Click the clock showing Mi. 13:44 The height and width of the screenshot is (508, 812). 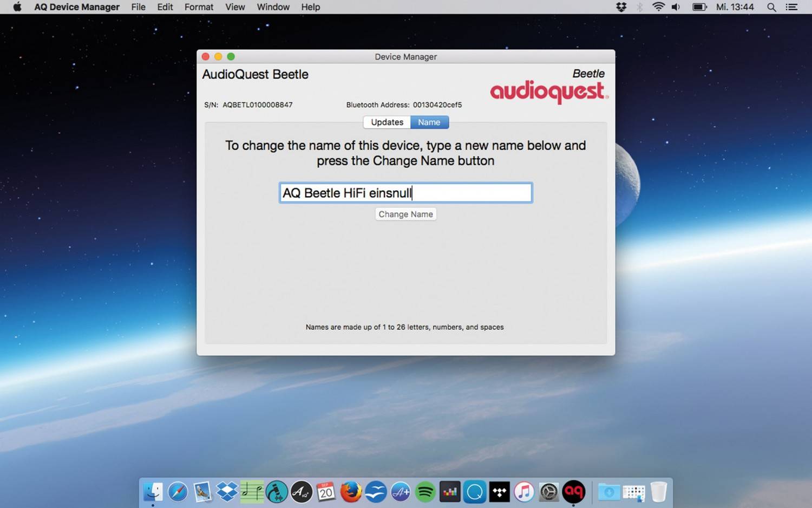click(x=735, y=7)
